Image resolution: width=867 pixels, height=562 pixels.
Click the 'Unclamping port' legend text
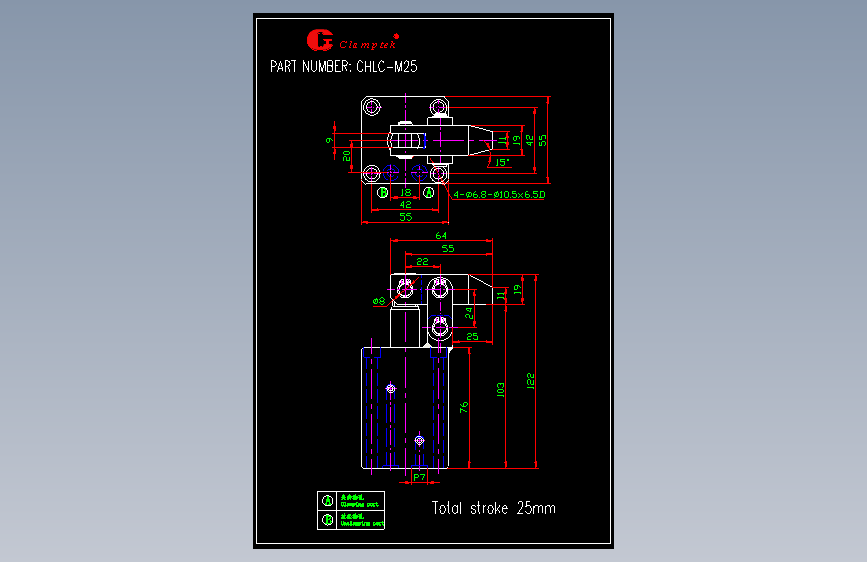coord(362,523)
